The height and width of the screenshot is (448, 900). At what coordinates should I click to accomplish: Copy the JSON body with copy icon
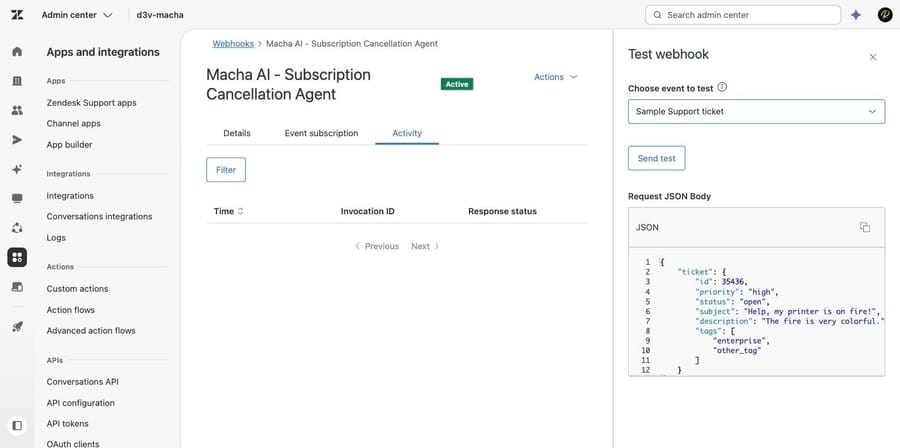click(865, 227)
